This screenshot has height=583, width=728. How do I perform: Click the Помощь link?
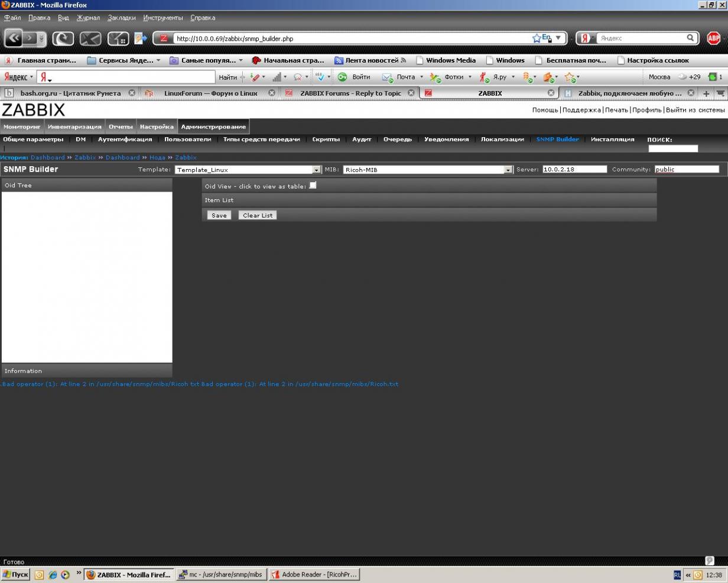click(545, 110)
